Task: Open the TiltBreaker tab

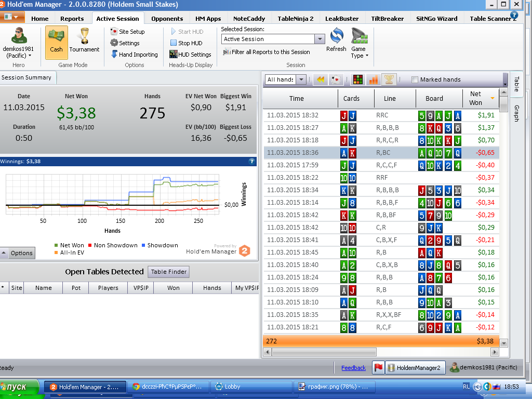Action: point(387,19)
